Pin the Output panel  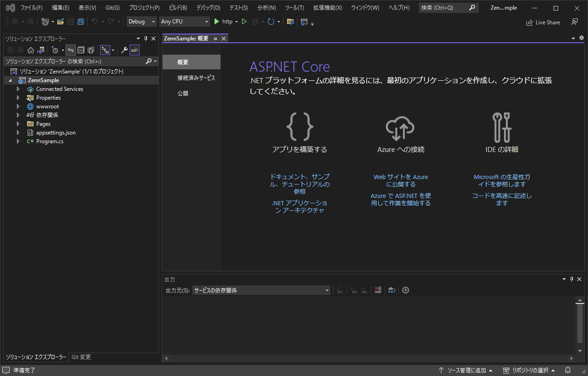click(571, 279)
